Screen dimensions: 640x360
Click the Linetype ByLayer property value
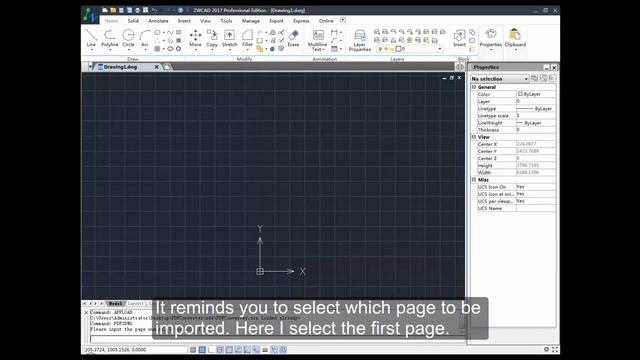tap(536, 109)
